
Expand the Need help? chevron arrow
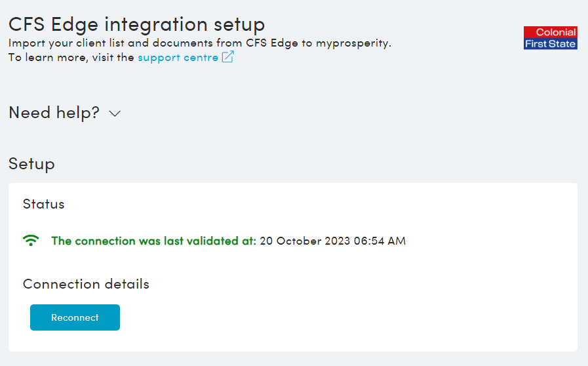click(115, 113)
